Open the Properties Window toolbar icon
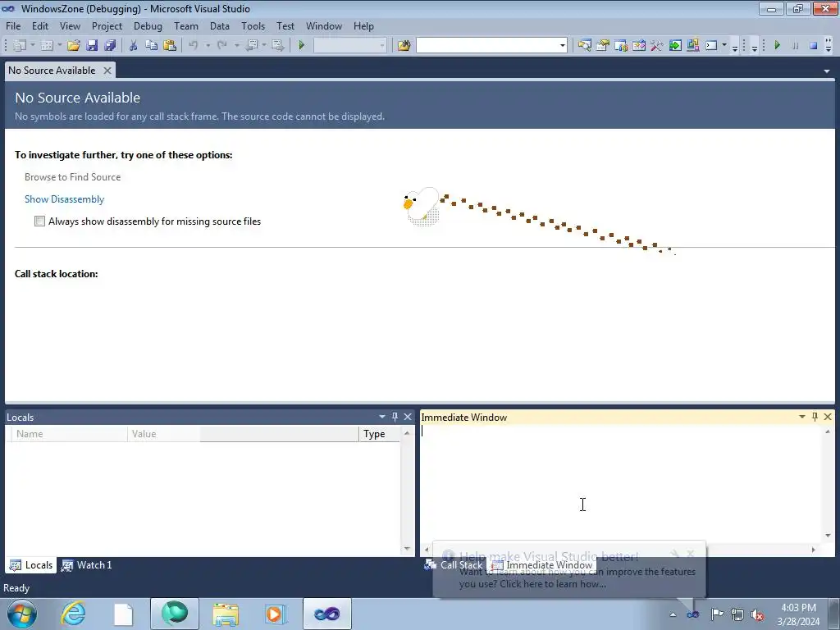 603,46
